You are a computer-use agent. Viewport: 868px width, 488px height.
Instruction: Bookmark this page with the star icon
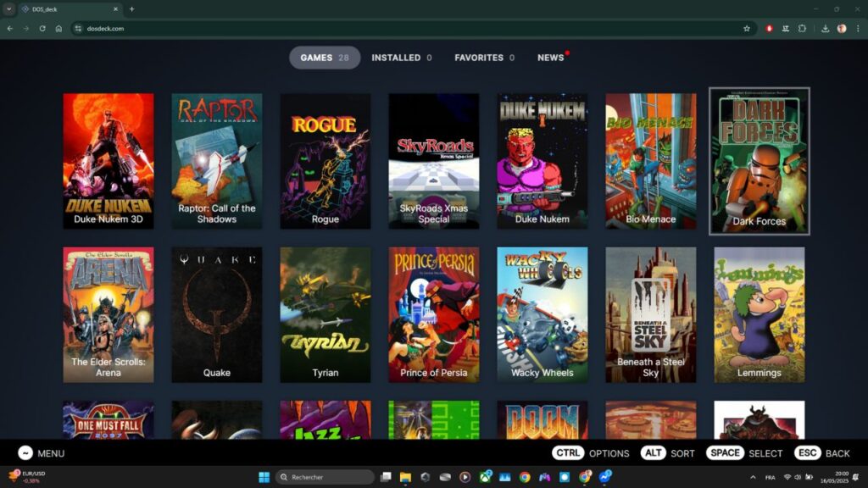[746, 28]
